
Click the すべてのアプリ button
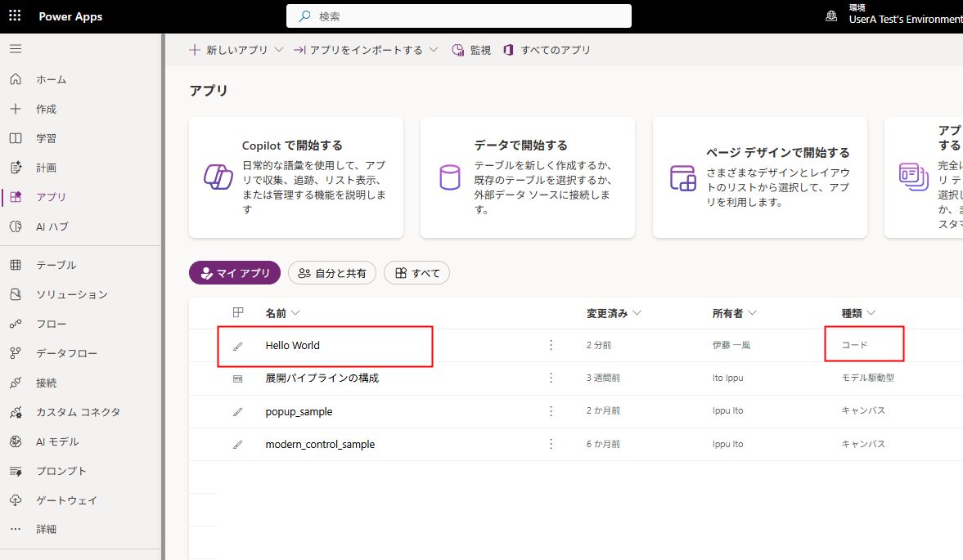547,51
